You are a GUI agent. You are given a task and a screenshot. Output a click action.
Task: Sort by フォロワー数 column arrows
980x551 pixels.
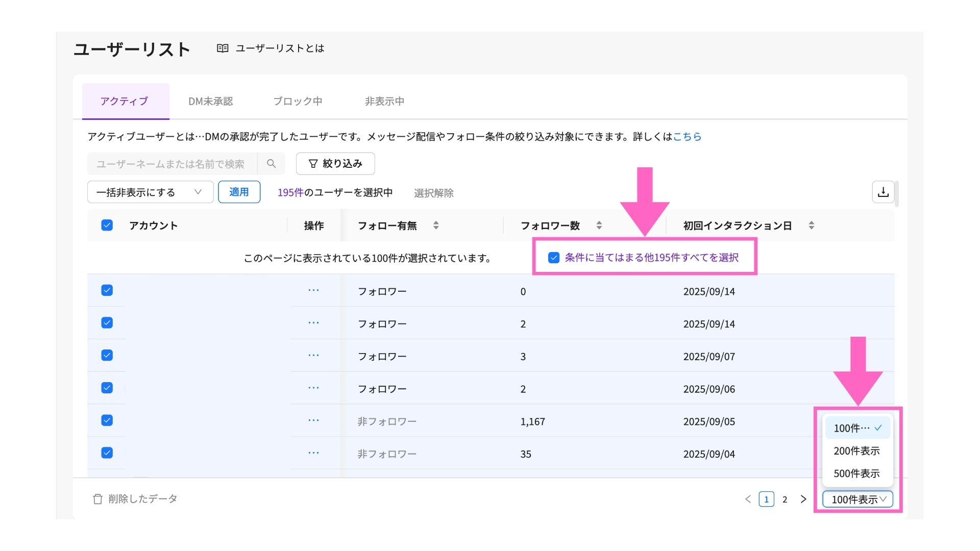[x=599, y=225]
